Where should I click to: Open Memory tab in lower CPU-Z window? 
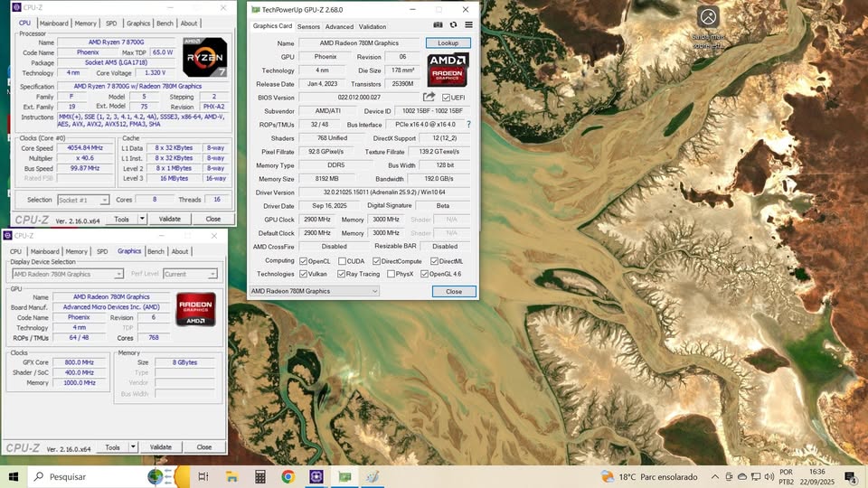click(76, 251)
